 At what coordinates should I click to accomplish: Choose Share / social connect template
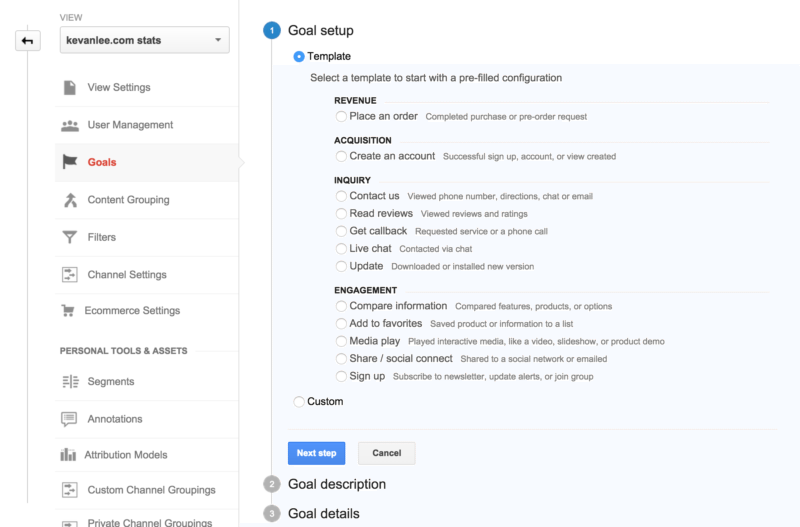coord(341,359)
